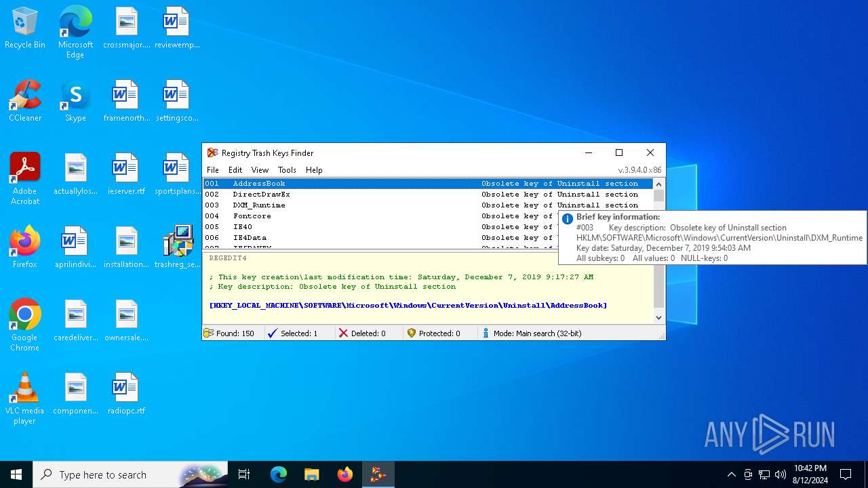The image size is (868, 488).
Task: Open Skype desktop shortcut
Action: [75, 102]
